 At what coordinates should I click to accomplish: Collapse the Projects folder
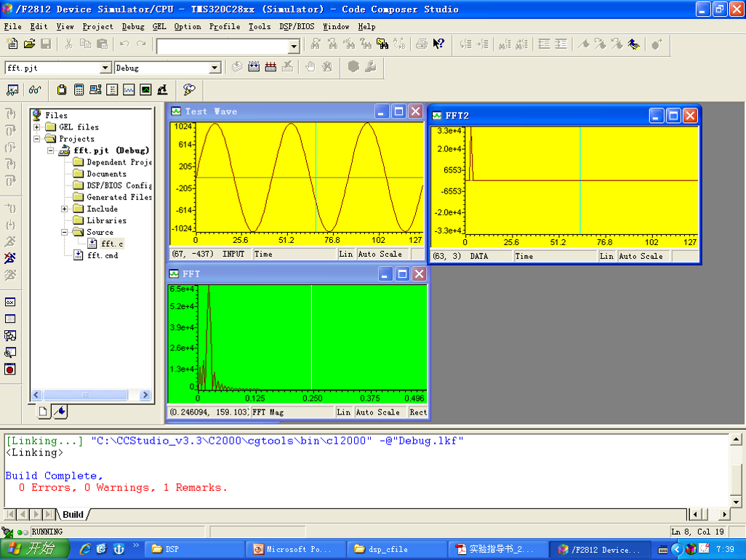click(x=36, y=139)
